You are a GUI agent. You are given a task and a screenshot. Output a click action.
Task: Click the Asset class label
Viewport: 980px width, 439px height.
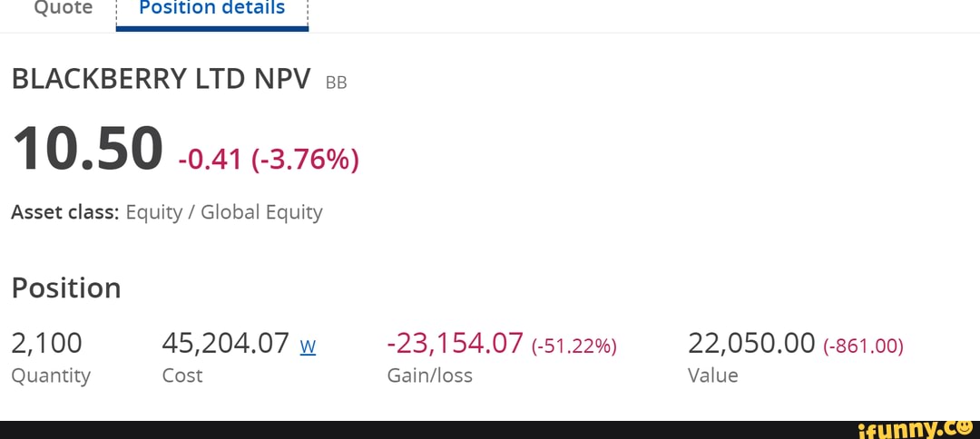click(x=65, y=212)
